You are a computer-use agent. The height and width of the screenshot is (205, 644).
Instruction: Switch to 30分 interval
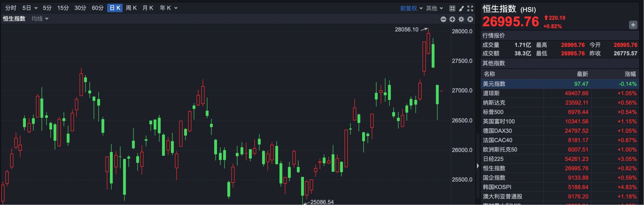80,8
